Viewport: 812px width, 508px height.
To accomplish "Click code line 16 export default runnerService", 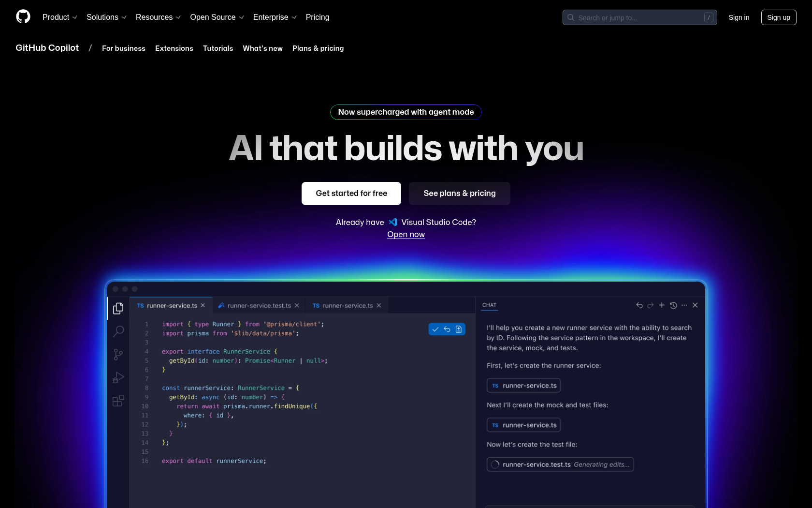I will (x=214, y=461).
